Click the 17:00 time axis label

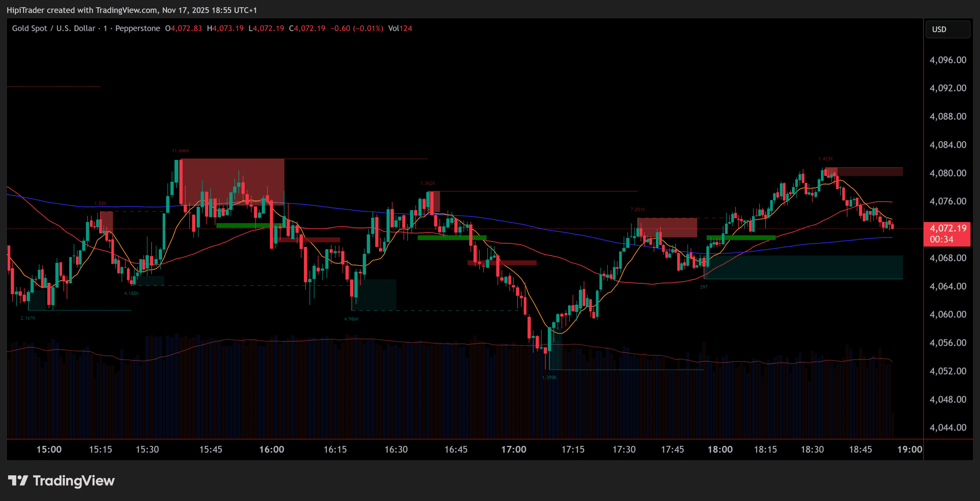click(x=514, y=449)
